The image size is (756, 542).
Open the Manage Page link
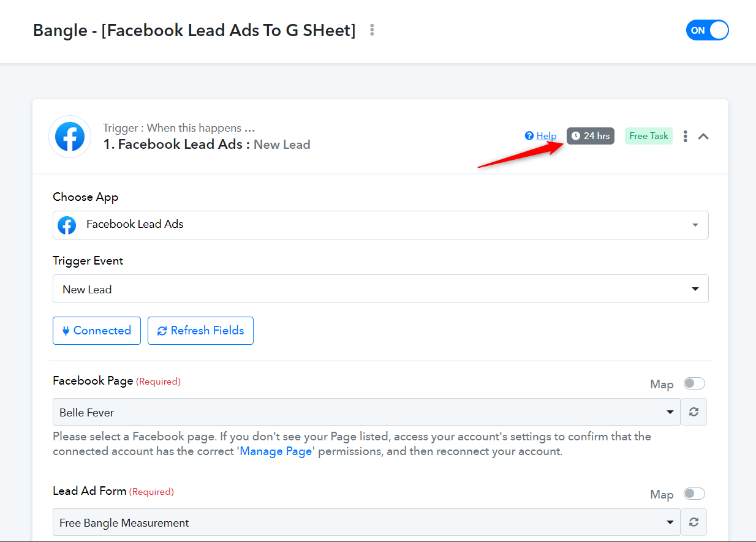click(276, 451)
